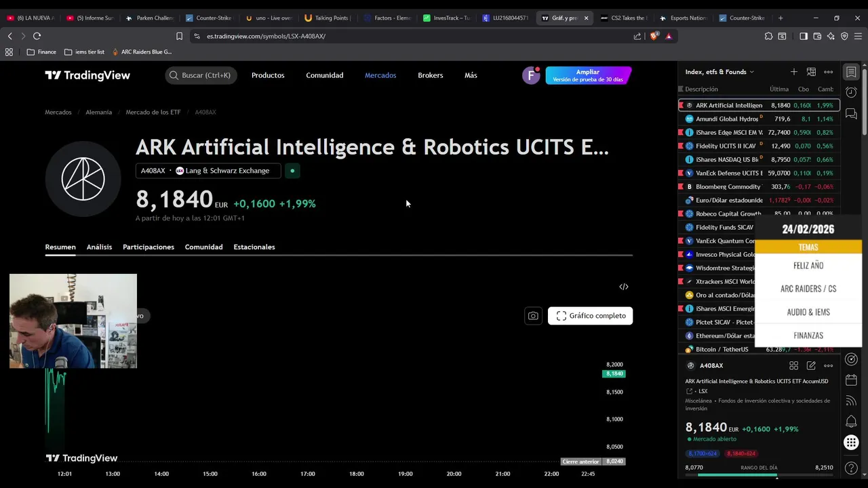Screen dimensions: 868x488
Task: Click the TradingView logo in header
Action: [87, 75]
